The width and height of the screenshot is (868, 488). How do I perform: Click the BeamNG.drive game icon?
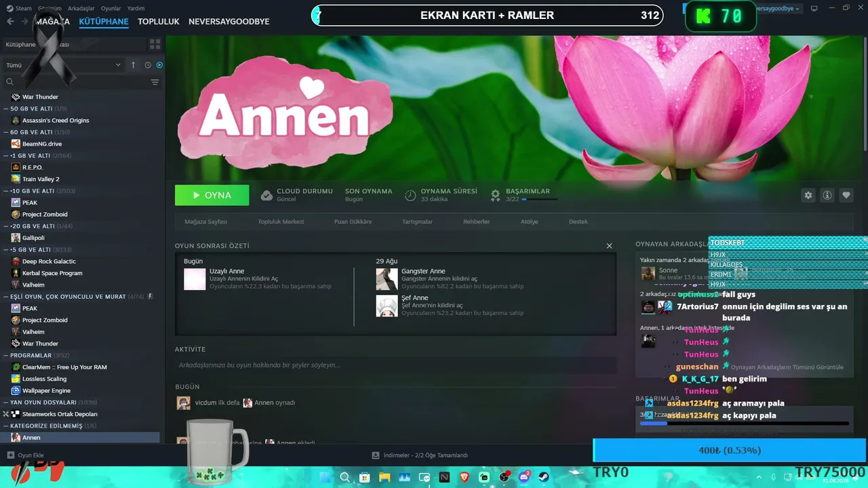(x=16, y=144)
